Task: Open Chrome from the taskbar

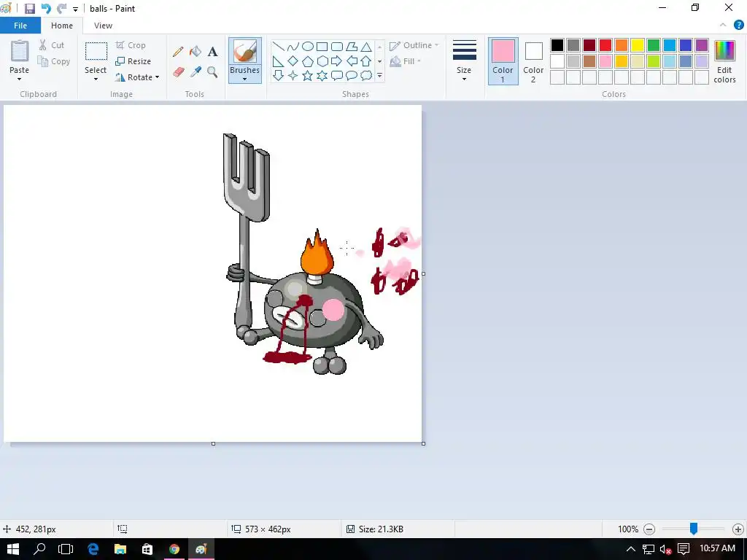Action: coord(174,549)
